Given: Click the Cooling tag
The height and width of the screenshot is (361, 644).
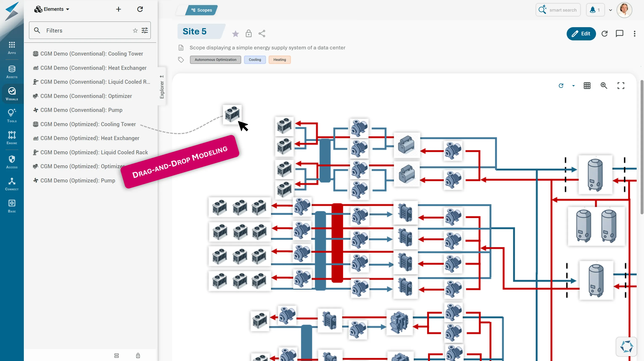Looking at the screenshot, I should coord(255,60).
